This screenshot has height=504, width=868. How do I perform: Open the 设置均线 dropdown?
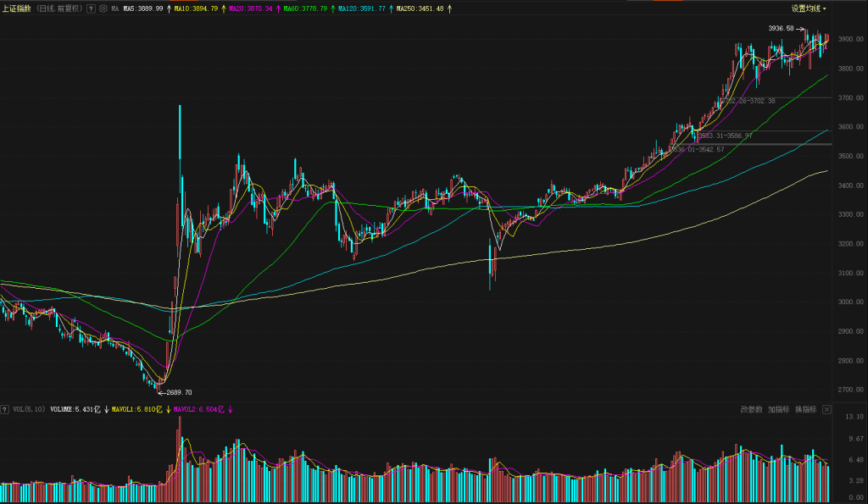[x=809, y=8]
